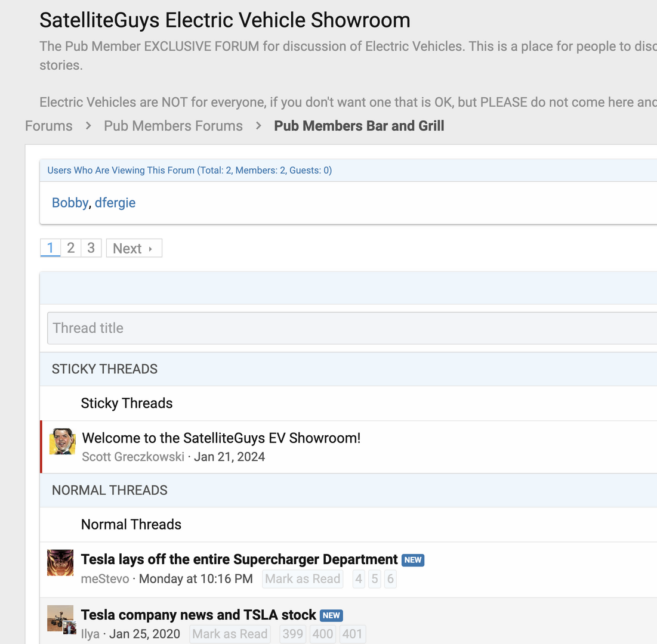View dfergie's profile
The width and height of the screenshot is (657, 644).
pyautogui.click(x=115, y=203)
